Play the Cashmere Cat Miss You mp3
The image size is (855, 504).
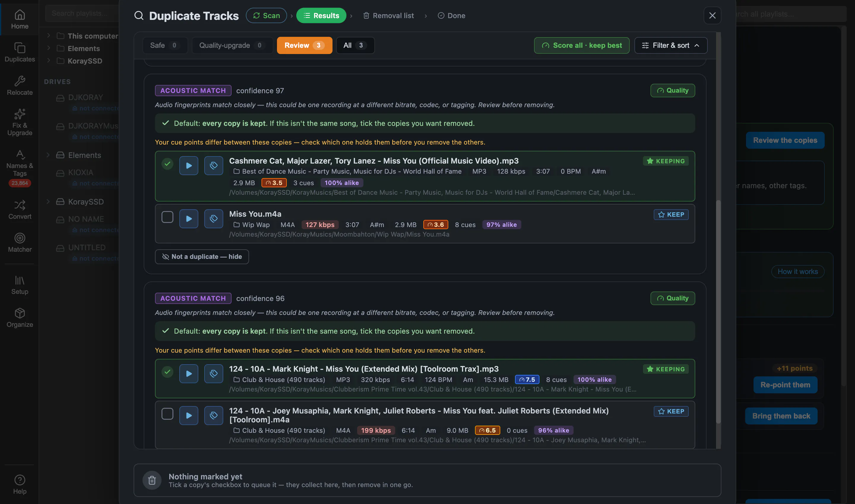(x=189, y=165)
